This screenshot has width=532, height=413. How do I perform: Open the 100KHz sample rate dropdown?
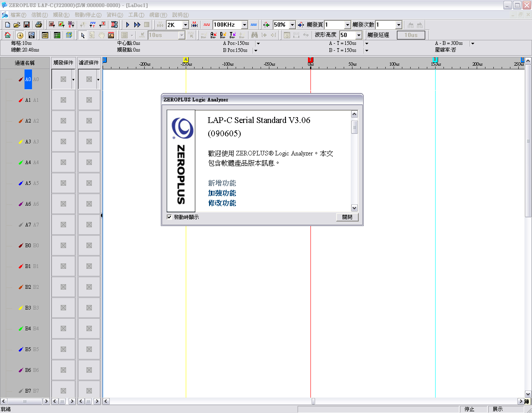tap(244, 25)
